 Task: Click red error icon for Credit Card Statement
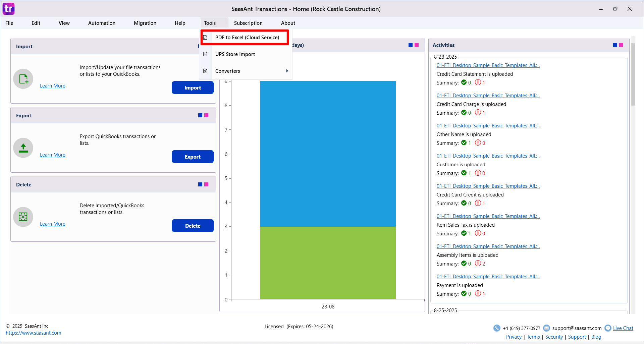[478, 82]
